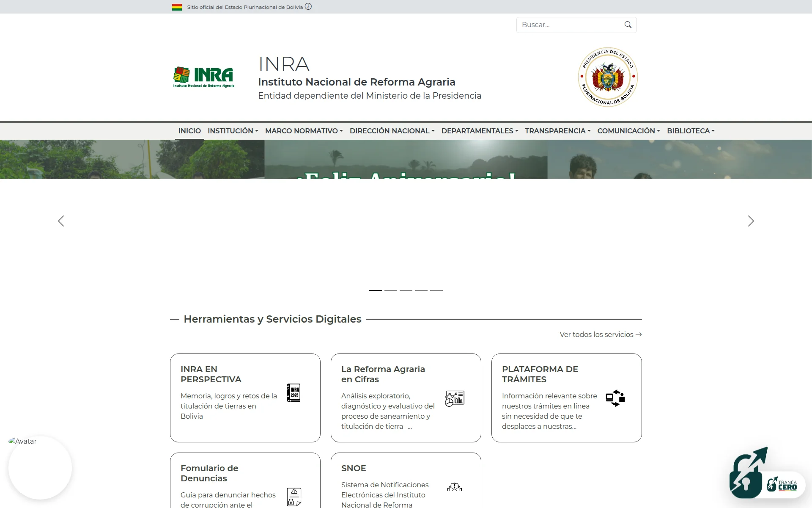Expand the COMUNICACIÓN dropdown
This screenshot has height=508, width=812.
(x=628, y=131)
